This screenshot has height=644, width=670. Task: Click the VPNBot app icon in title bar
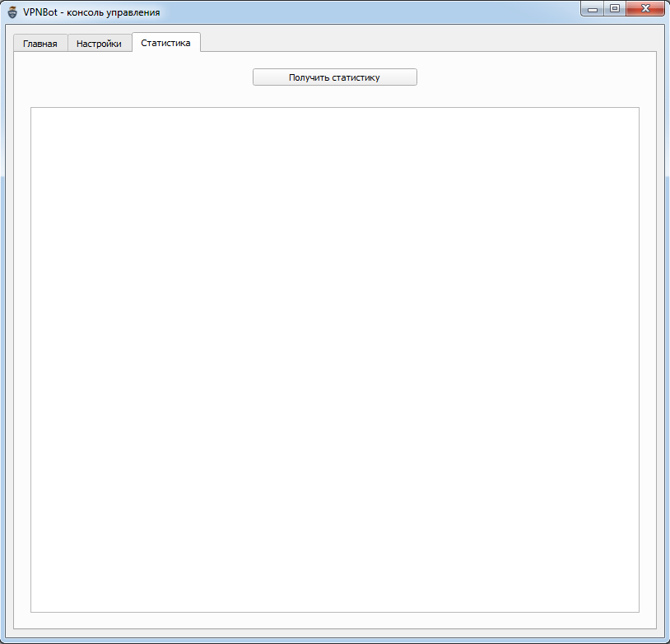click(x=12, y=12)
